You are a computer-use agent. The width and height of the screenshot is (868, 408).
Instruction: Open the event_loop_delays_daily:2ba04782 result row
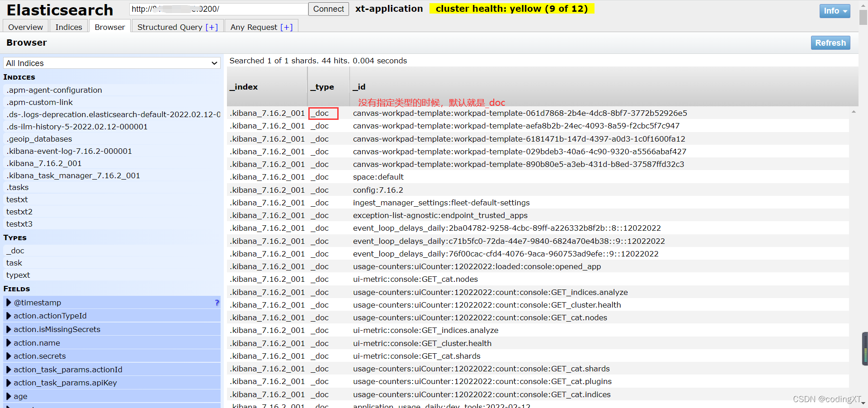coord(538,228)
